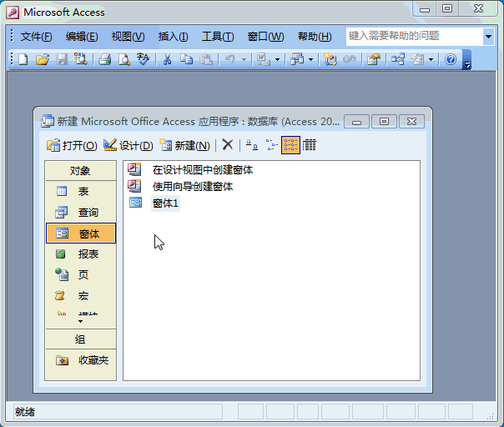
Task: Toggle the List view button
Action: coord(290,145)
